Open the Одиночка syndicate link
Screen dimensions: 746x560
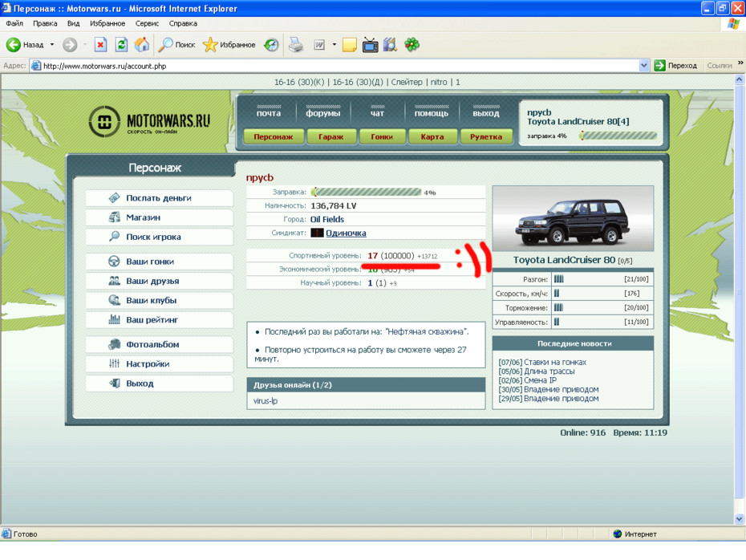point(346,233)
